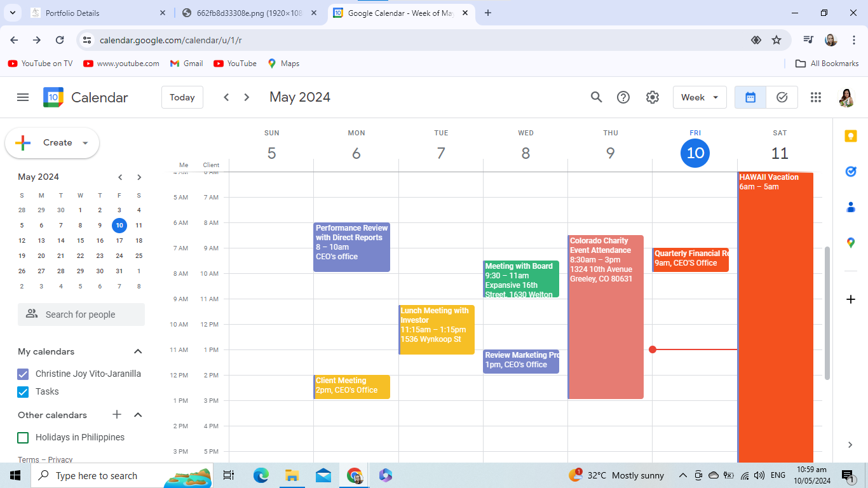Open Task View on taskbar
868x488 pixels.
coord(229,475)
